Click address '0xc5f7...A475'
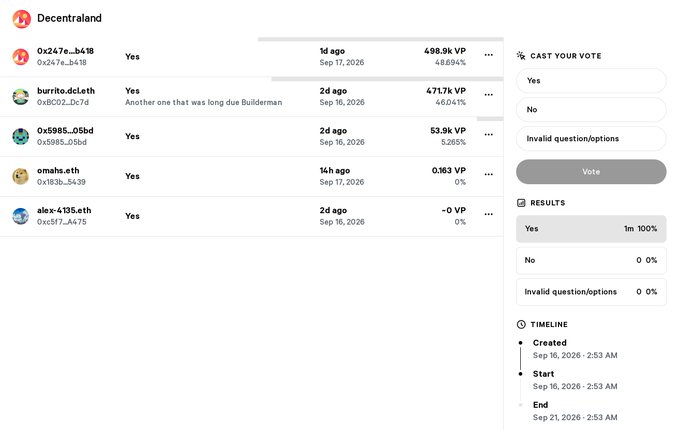 61,222
